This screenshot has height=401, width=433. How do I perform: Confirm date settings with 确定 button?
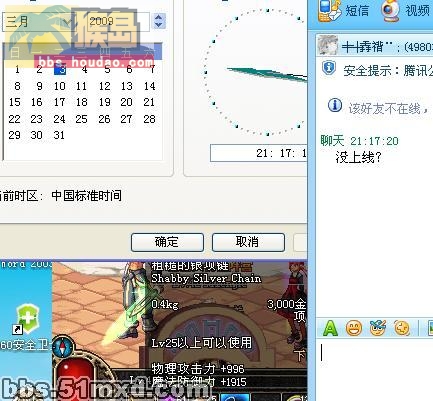167,242
